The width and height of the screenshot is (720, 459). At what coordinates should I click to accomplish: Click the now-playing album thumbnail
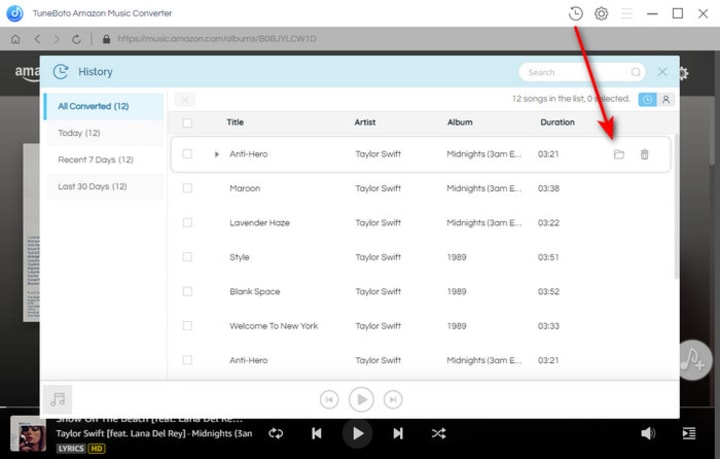pos(28,435)
